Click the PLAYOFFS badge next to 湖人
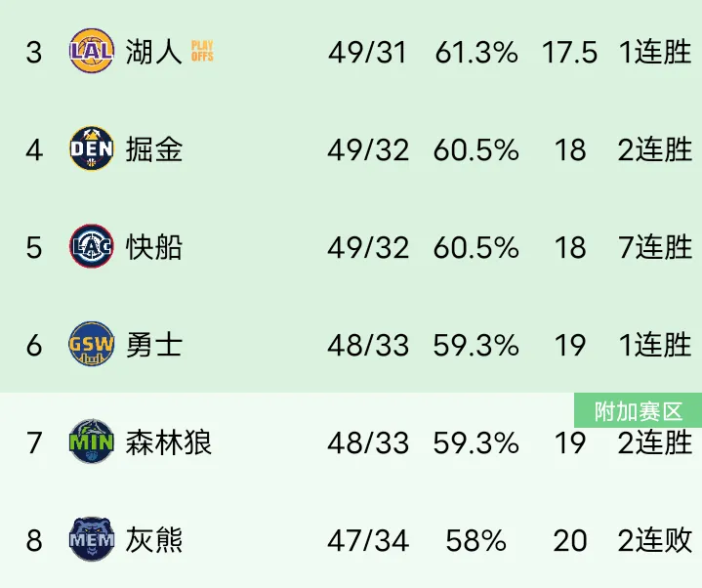Screen dimensions: 702x588 pos(202,51)
